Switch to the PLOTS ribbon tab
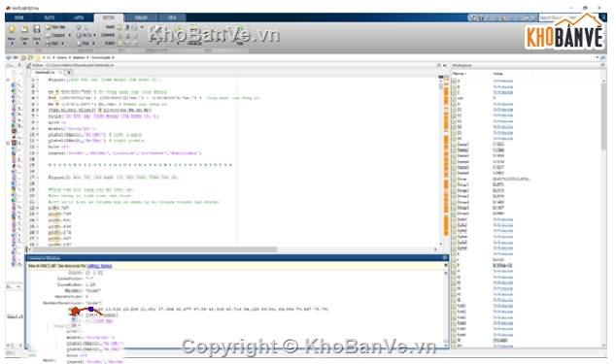 pos(50,17)
